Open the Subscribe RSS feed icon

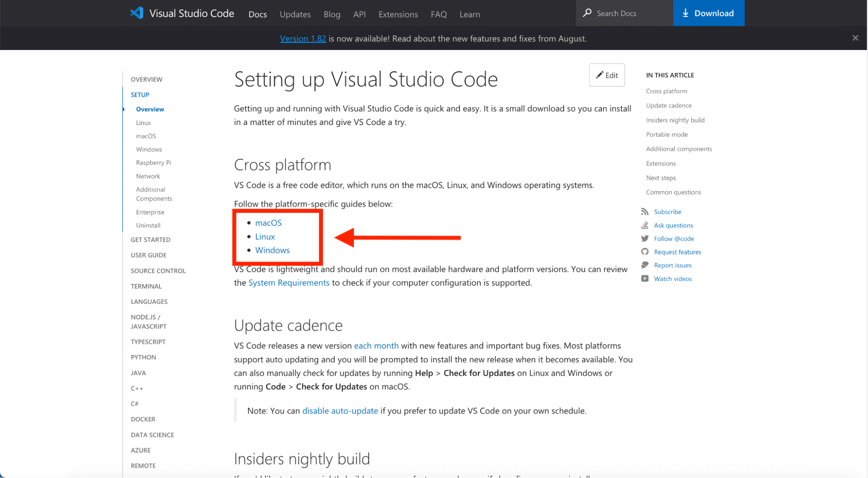coord(646,211)
